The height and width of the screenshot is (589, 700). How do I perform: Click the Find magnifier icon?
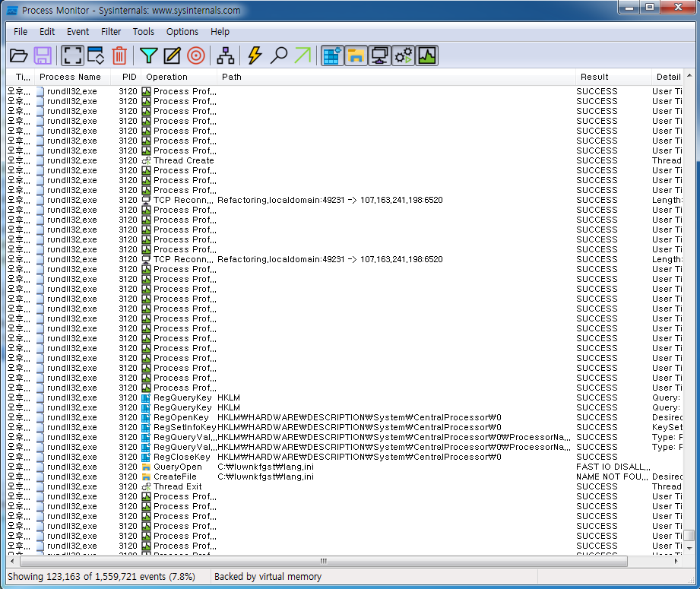(x=279, y=55)
